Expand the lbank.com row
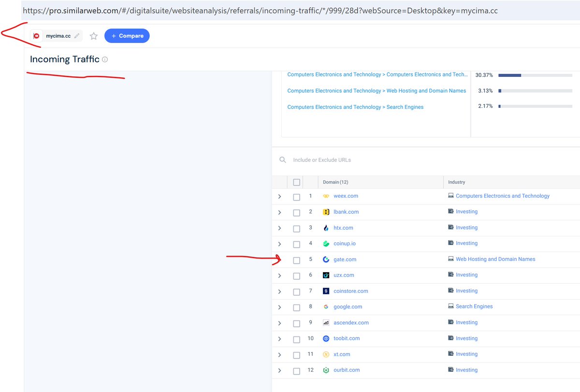 pyautogui.click(x=279, y=213)
